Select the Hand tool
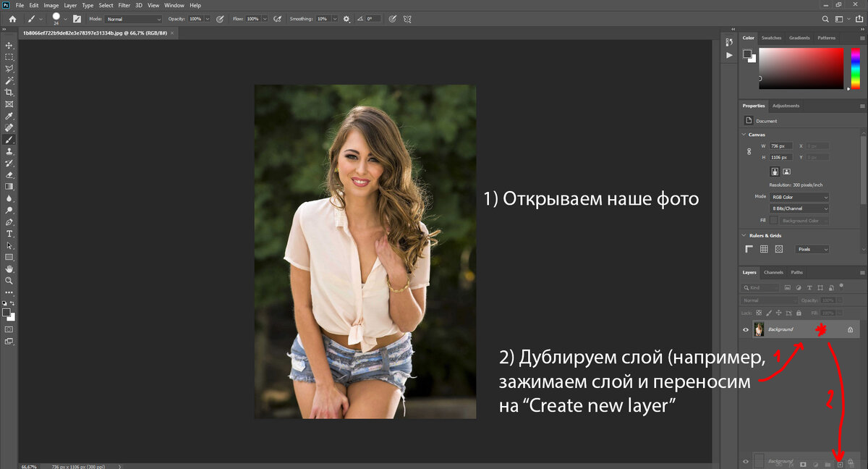 pyautogui.click(x=9, y=269)
